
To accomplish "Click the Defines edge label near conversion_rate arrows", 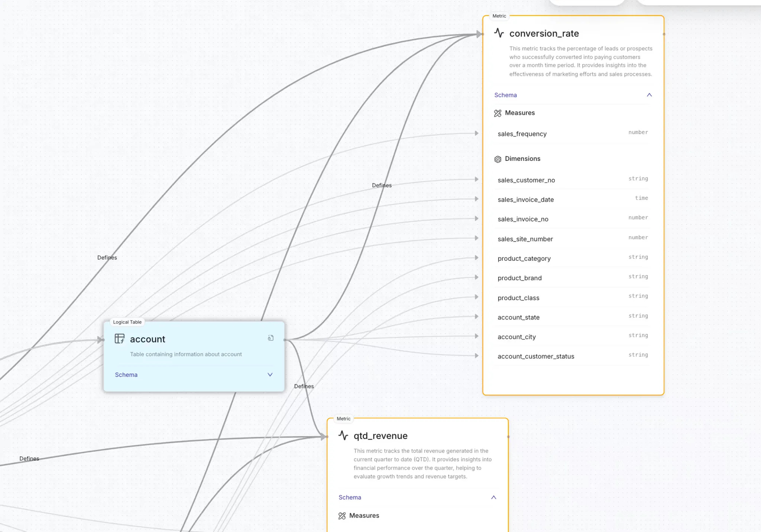I will (382, 185).
